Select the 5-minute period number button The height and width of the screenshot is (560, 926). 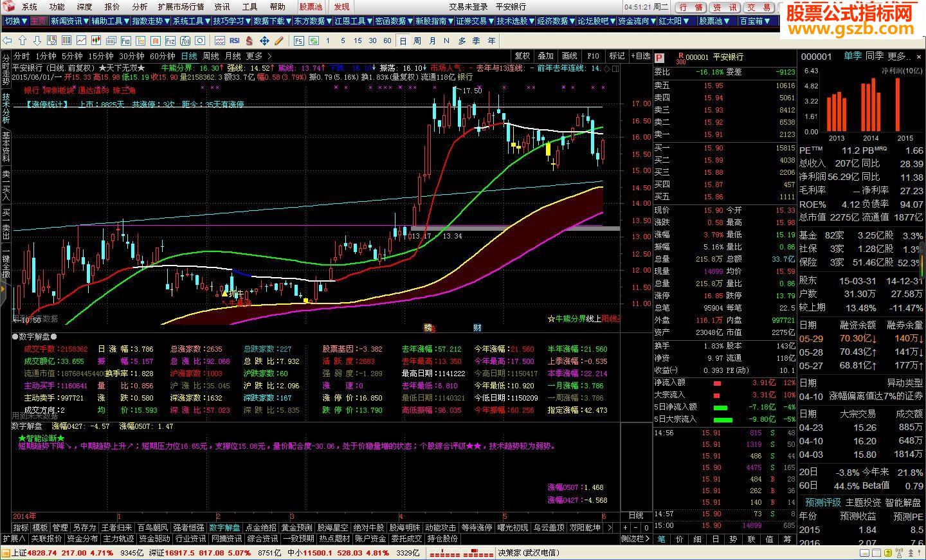click(343, 41)
